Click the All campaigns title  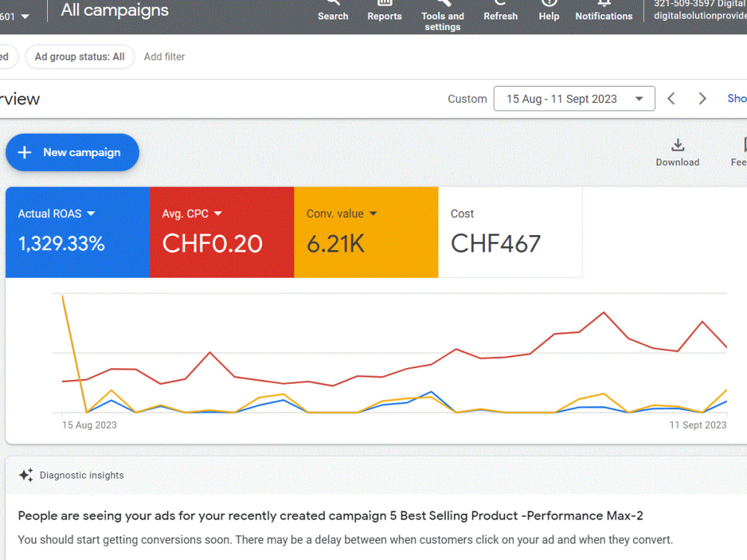[114, 10]
